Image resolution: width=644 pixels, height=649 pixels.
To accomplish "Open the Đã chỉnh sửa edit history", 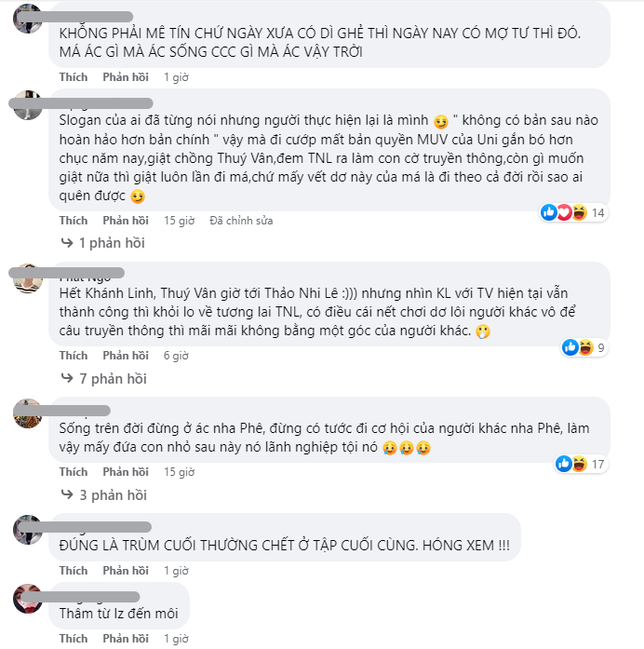I will coord(241,221).
